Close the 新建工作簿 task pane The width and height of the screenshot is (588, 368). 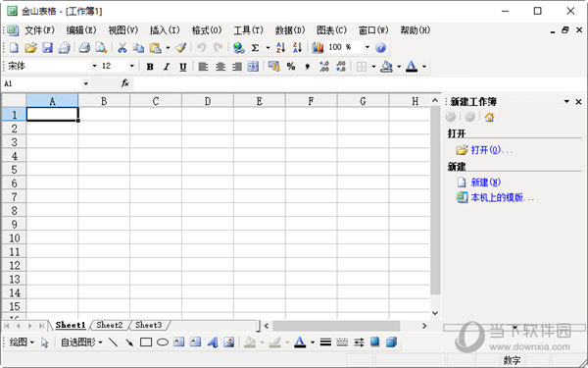(x=578, y=102)
